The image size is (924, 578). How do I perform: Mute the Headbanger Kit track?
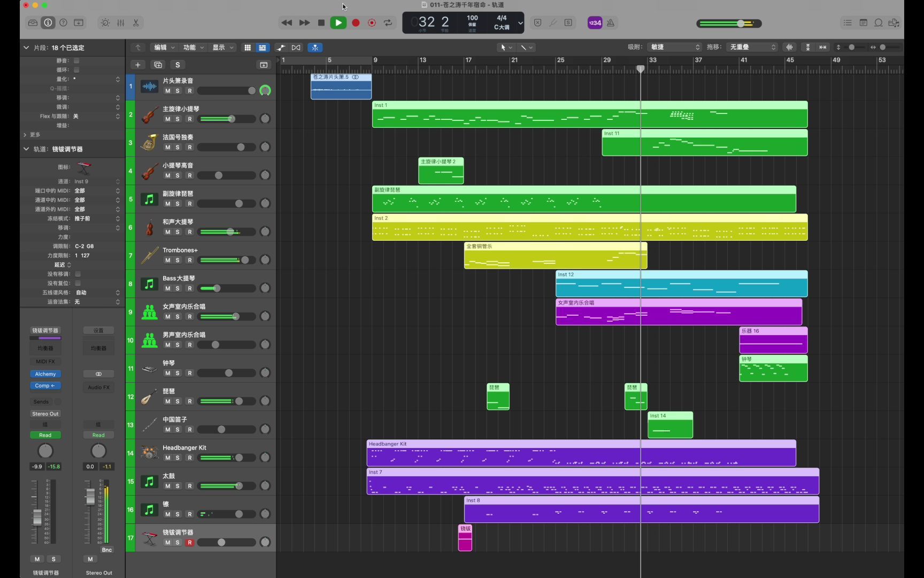[167, 458]
